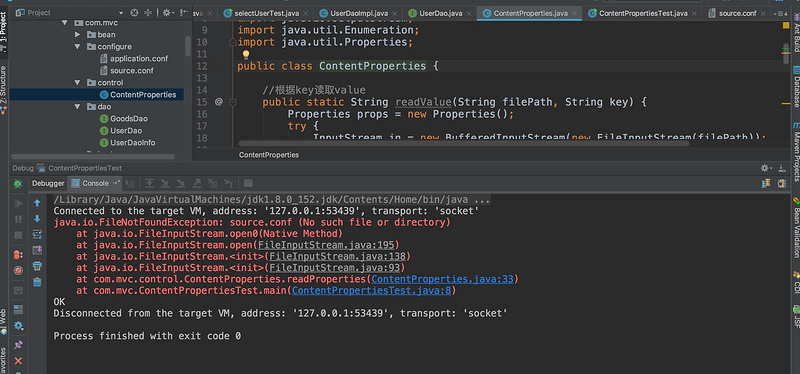Click Collapse All icon in Project panel
This screenshot has height=374, width=800.
click(x=148, y=13)
